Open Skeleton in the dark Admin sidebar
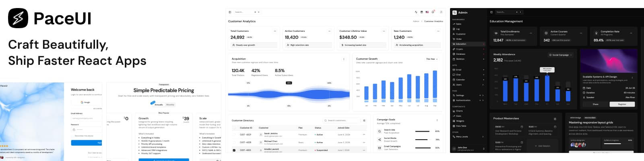The image size is (644, 161). [469, 59]
